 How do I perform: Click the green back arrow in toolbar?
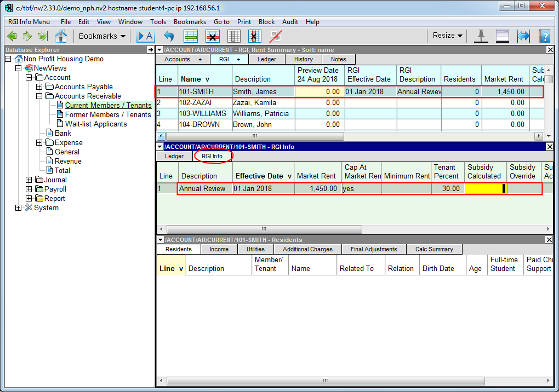12,36
